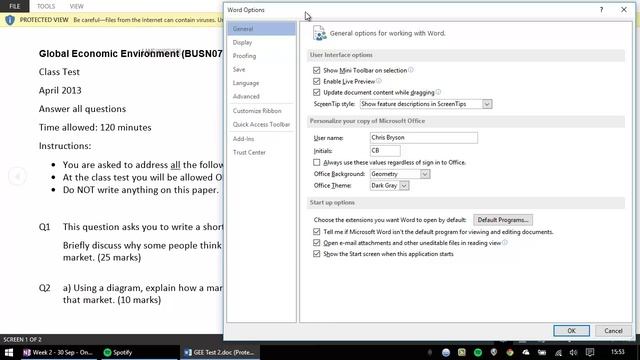Image resolution: width=640 pixels, height=360 pixels.
Task: Open the FILE tab in Word
Action: pyautogui.click(x=14, y=6)
